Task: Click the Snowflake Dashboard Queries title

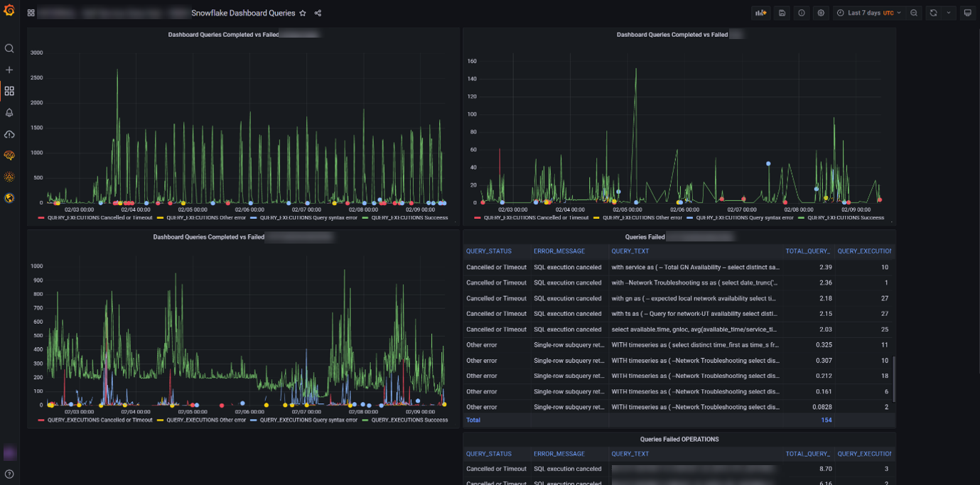Action: pyautogui.click(x=243, y=13)
